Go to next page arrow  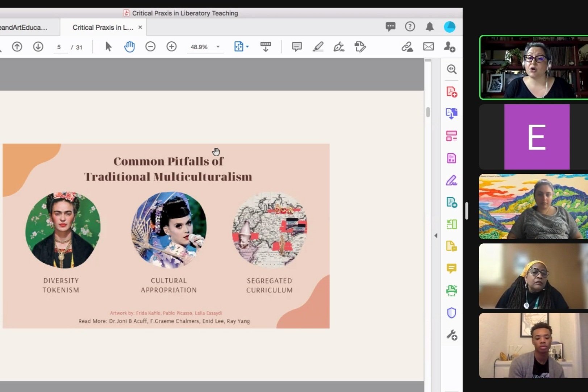pos(38,47)
